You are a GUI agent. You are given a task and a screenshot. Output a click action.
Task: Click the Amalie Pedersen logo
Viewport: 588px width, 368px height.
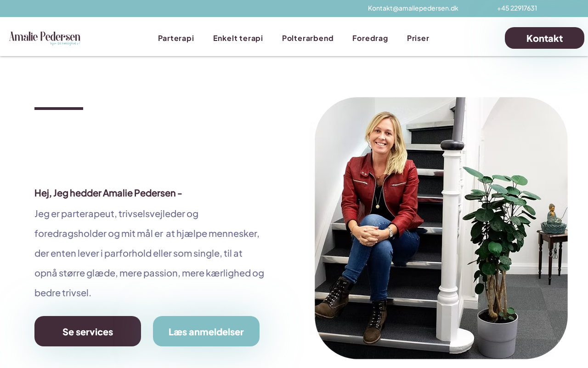tap(45, 38)
